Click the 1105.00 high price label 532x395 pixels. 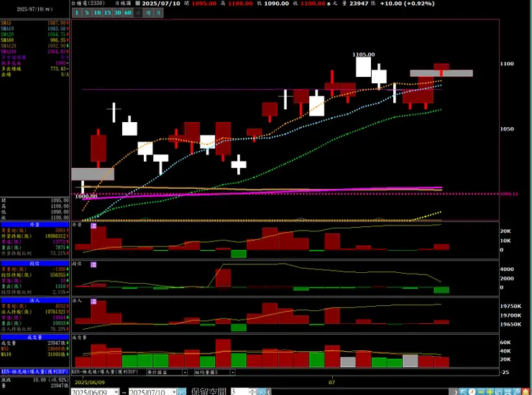point(363,55)
